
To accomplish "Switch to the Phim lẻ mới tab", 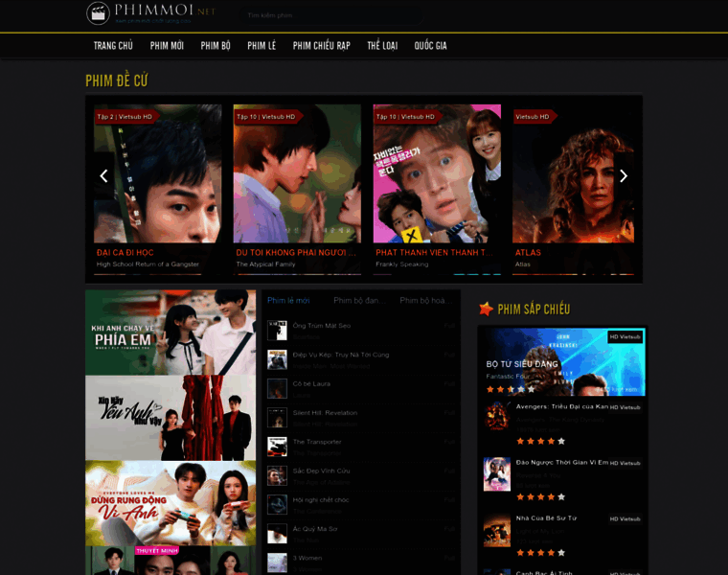I will click(x=288, y=301).
